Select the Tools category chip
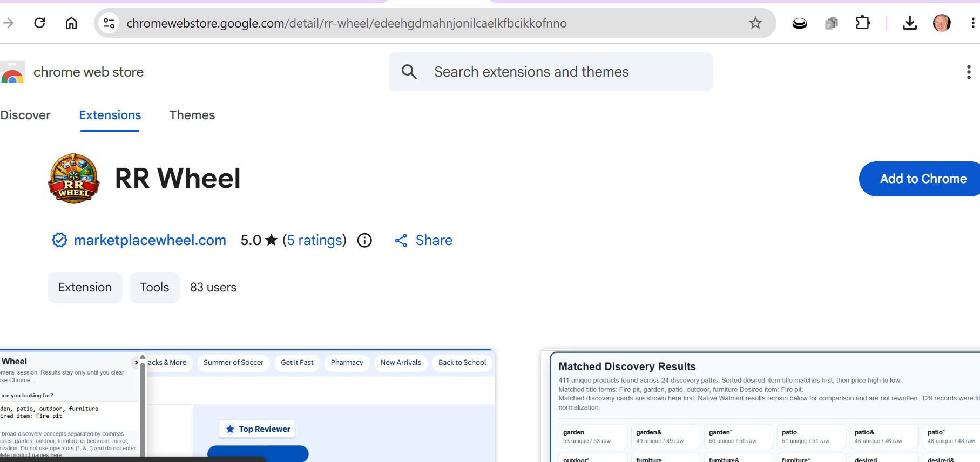980x462 pixels. coord(154,288)
